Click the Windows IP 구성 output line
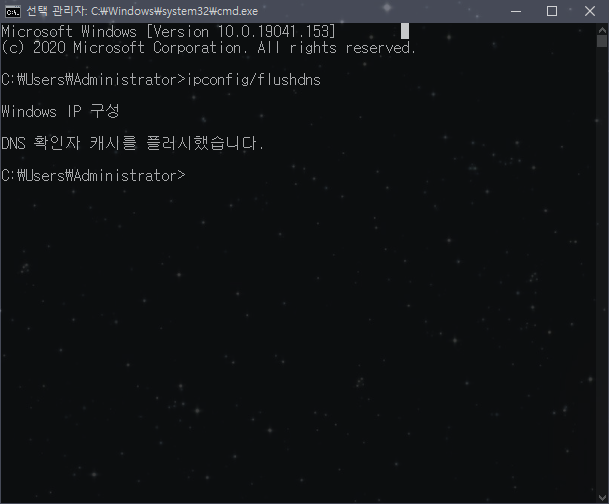The image size is (609, 504). coord(60,111)
